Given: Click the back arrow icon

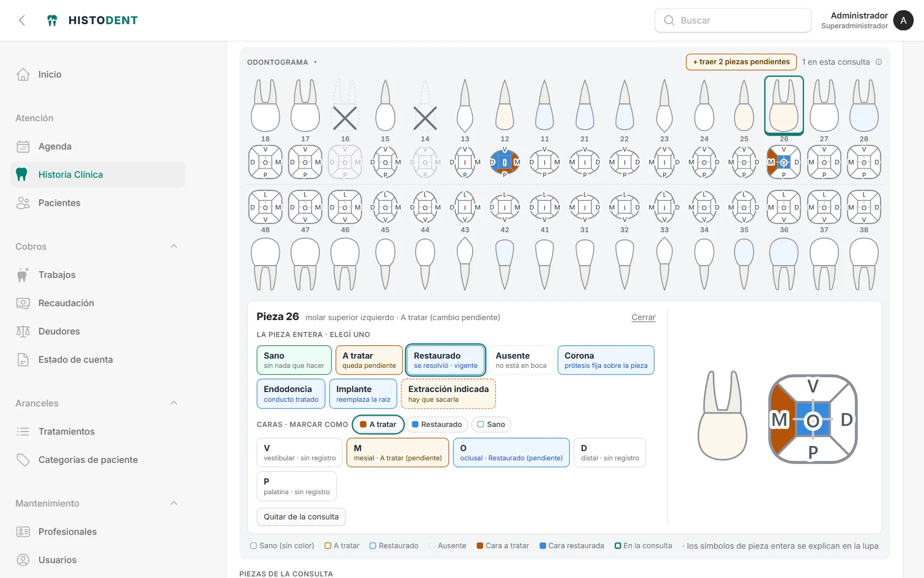Looking at the screenshot, I should (x=22, y=21).
